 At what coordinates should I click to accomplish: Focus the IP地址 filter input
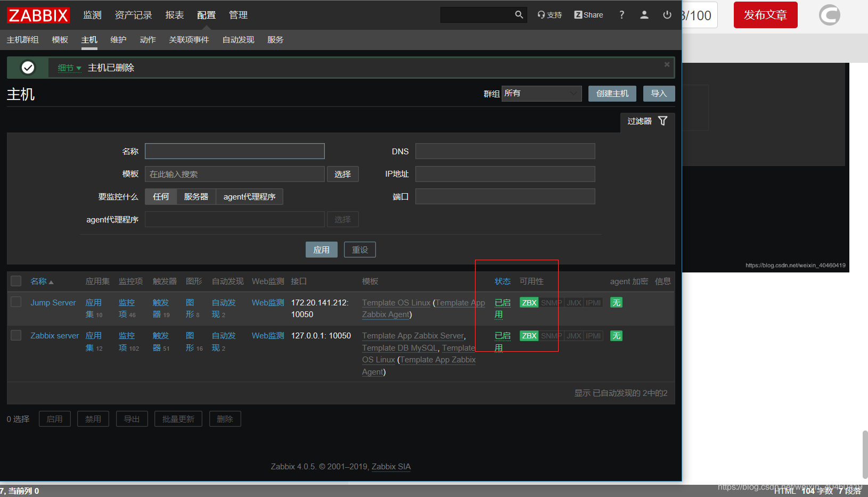[x=505, y=174]
